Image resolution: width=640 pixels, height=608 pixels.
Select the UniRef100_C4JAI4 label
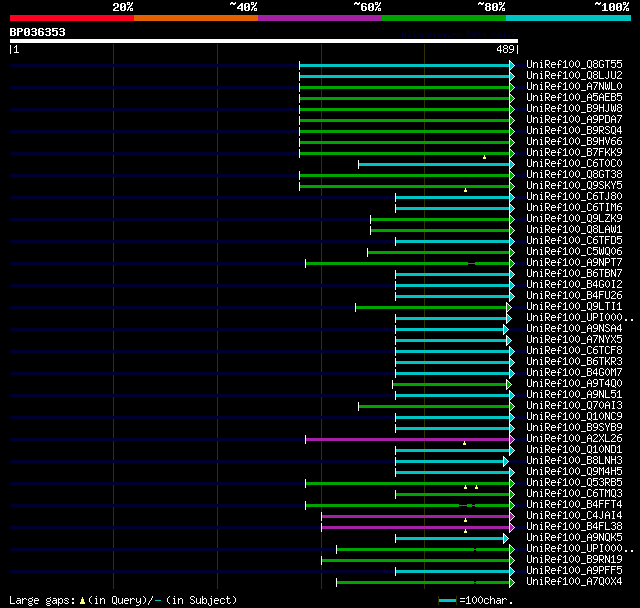point(574,516)
